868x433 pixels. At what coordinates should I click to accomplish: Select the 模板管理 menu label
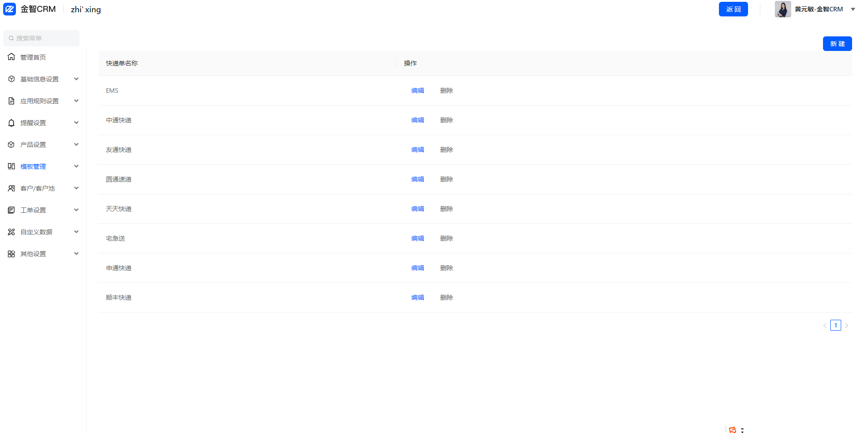(33, 166)
